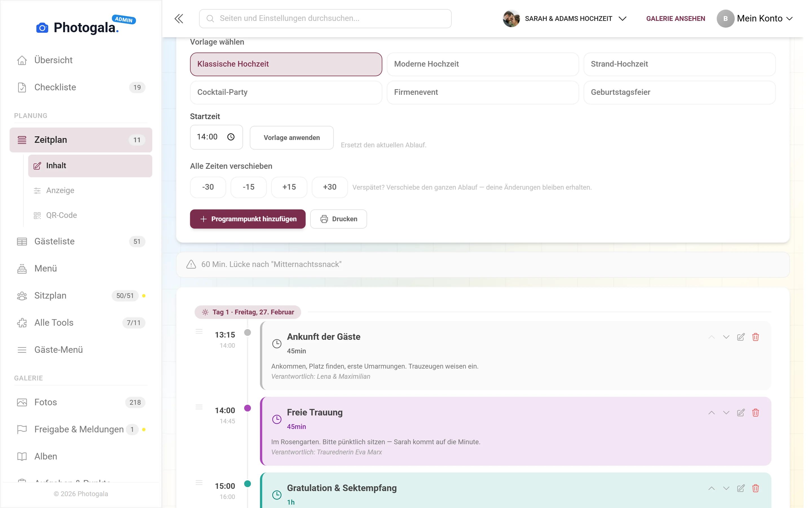Open Alle Tools in the sidebar
Image resolution: width=812 pixels, height=508 pixels.
(x=81, y=323)
